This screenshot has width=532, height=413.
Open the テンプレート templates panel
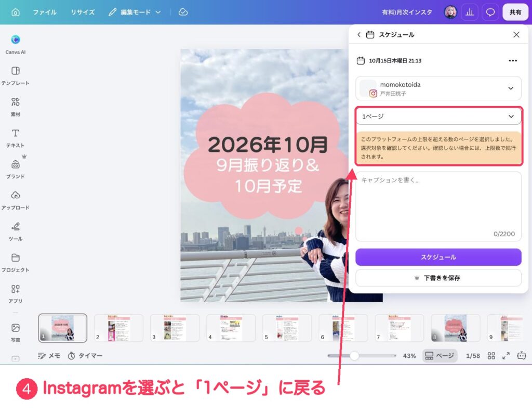click(x=15, y=76)
